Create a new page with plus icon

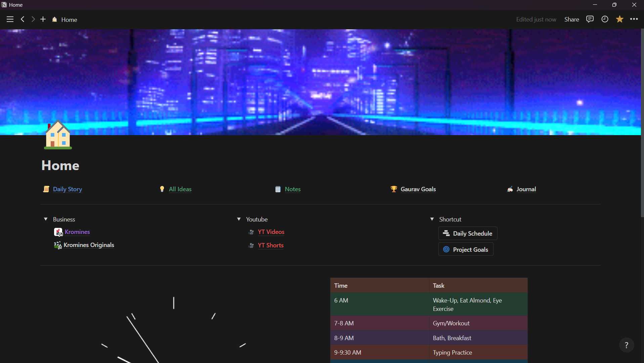(x=43, y=19)
